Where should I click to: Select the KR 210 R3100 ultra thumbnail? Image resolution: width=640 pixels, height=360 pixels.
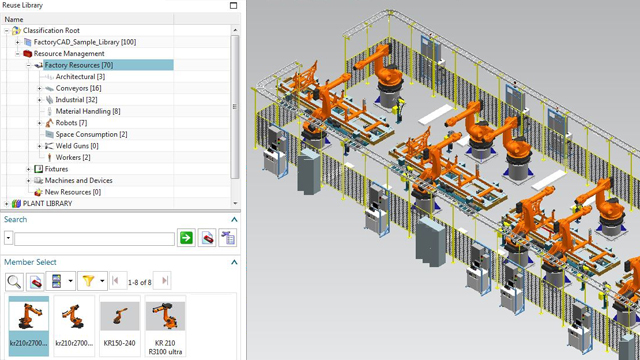(x=165, y=326)
